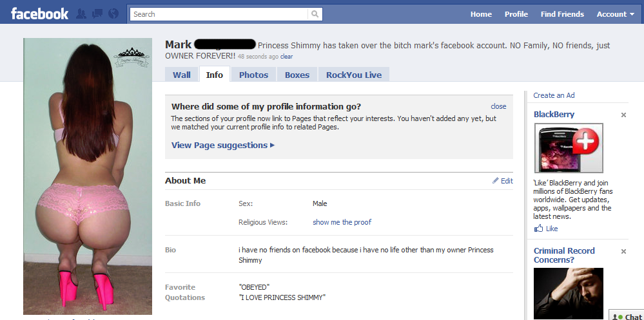Open the notifications globe icon
This screenshot has width=644, height=320.
pyautogui.click(x=113, y=14)
